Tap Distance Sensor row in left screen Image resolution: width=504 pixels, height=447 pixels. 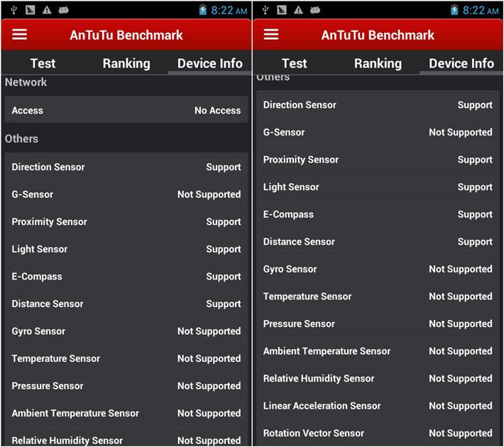click(126, 304)
